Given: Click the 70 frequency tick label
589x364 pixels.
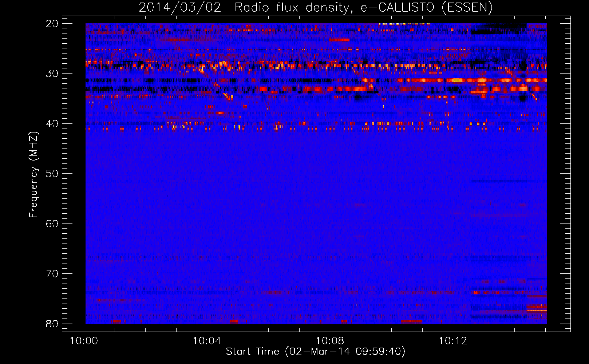Looking at the screenshot, I should [52, 274].
